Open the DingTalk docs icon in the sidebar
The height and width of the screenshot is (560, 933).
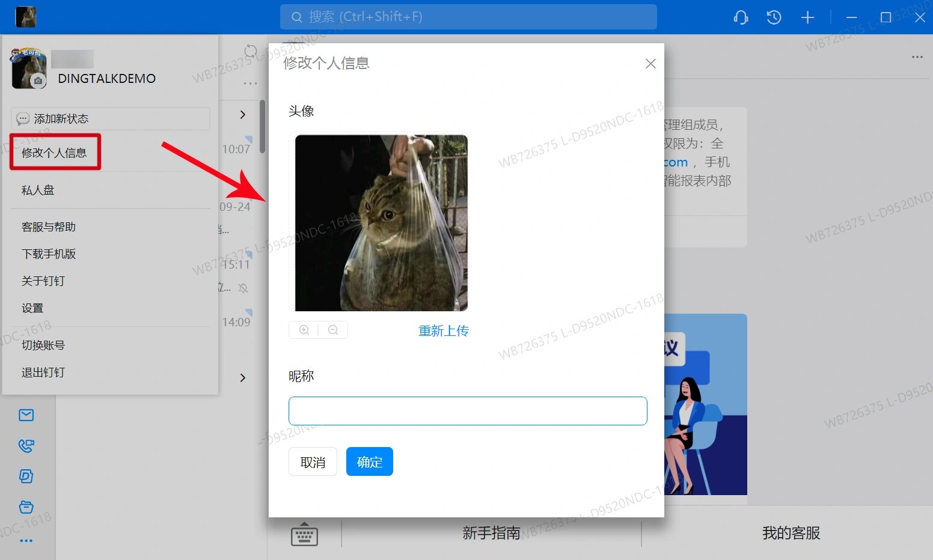coord(26,476)
